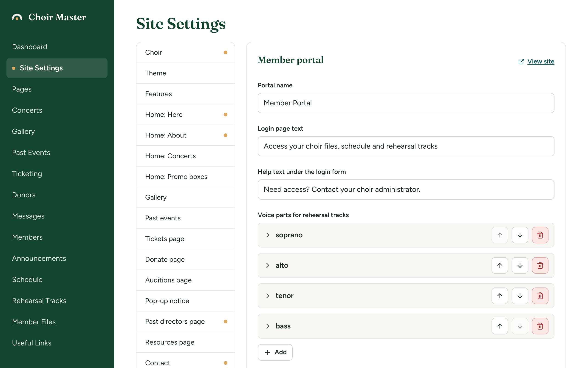Image resolution: width=588 pixels, height=368 pixels.
Task: Delete the bass voice part
Action: (x=540, y=326)
